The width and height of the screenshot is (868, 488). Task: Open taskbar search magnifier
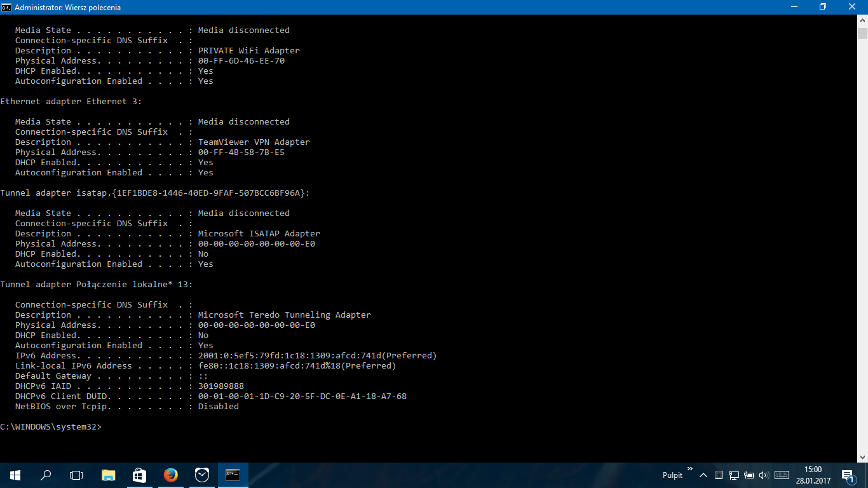pos(46,475)
